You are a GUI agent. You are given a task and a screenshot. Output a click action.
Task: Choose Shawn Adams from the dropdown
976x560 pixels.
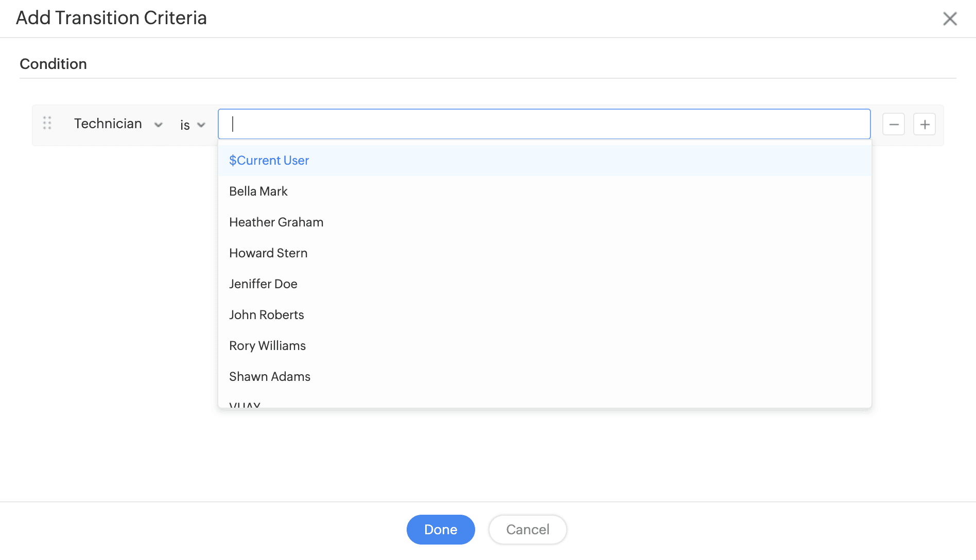coord(270,377)
